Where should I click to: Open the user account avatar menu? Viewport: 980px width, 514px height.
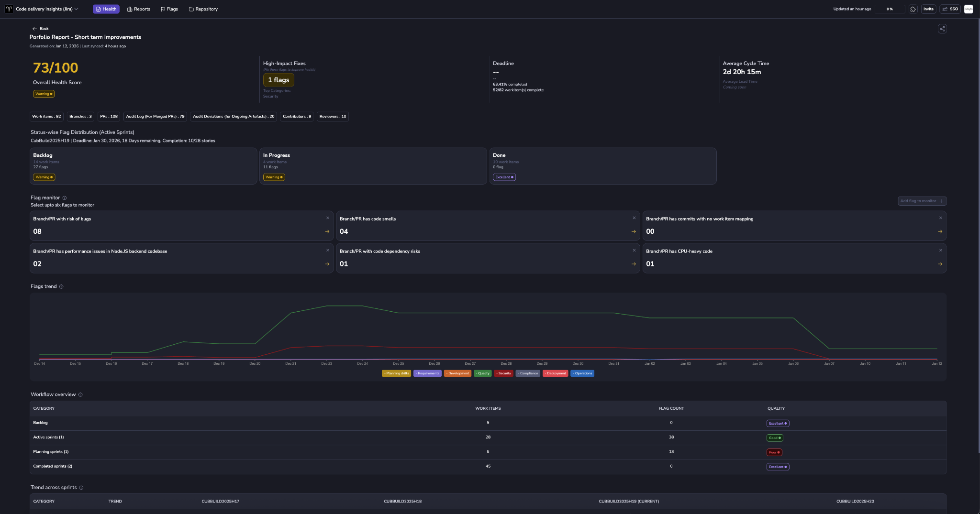(x=969, y=9)
